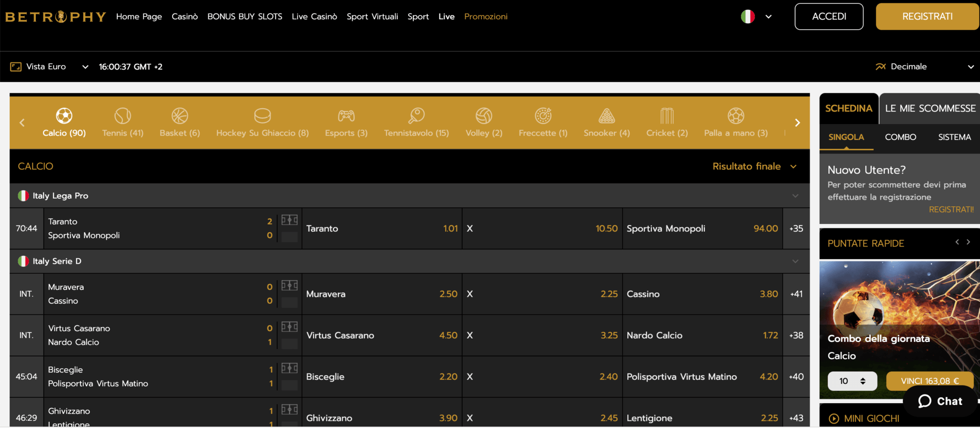980x428 pixels.
Task: Bet on Muravera at 2.50
Action: click(x=382, y=294)
